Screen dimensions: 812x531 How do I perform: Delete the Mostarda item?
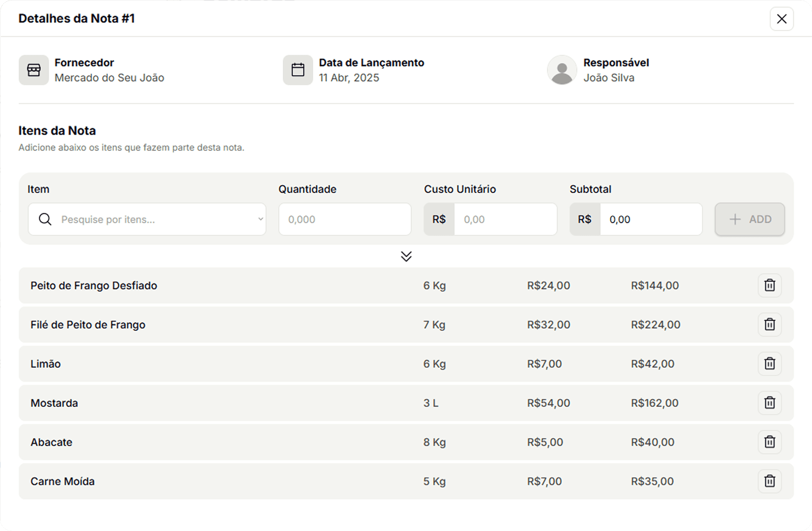[x=769, y=403]
